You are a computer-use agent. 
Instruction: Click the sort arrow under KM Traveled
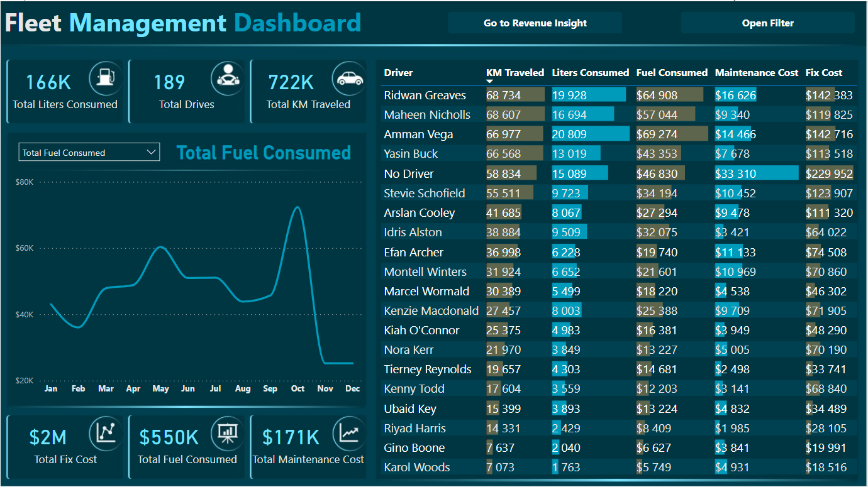click(x=490, y=82)
